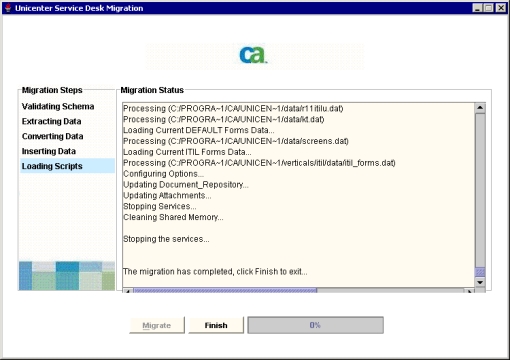The height and width of the screenshot is (360, 510).
Task: Select the Inserting Data migration step
Action: point(49,151)
